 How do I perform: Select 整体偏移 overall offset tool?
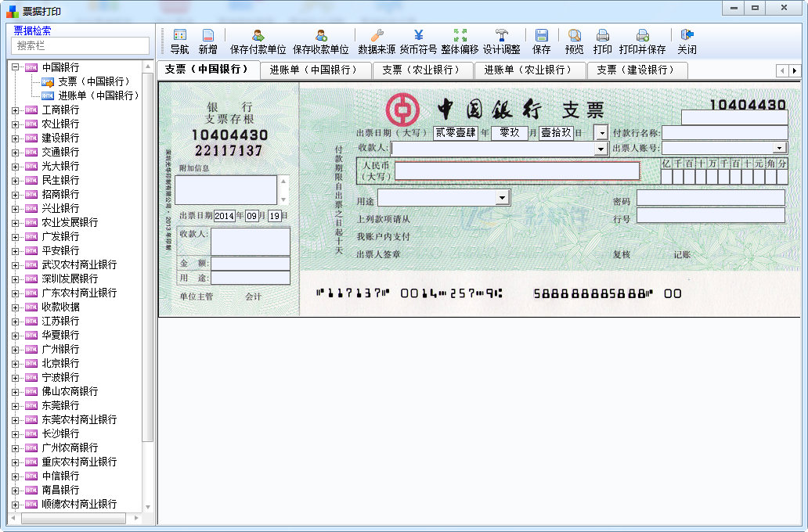(460, 41)
